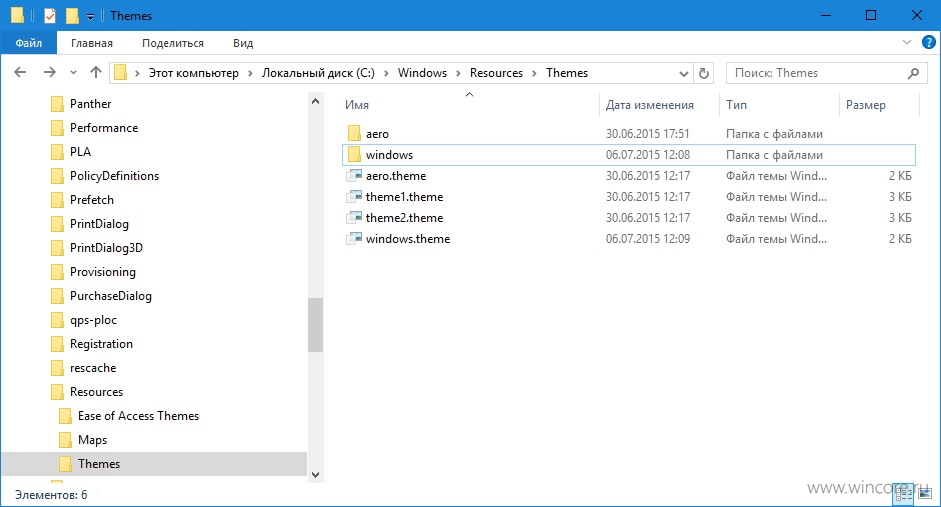
Task: Go forward with the right arrow
Action: click(50, 73)
